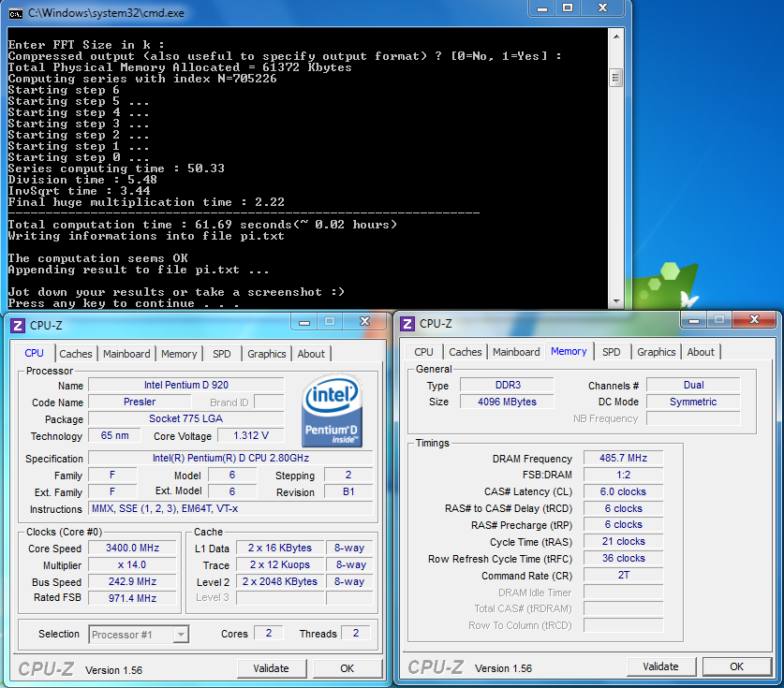784x688 pixels.
Task: Click the Core Voltage value '1.312 V'
Action: click(x=251, y=435)
